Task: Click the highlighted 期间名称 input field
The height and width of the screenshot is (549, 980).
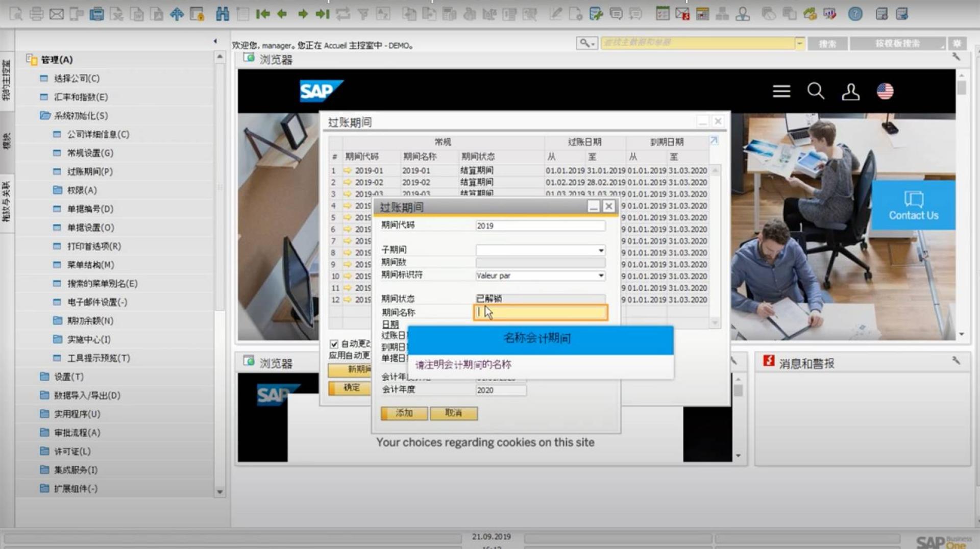Action: tap(541, 312)
